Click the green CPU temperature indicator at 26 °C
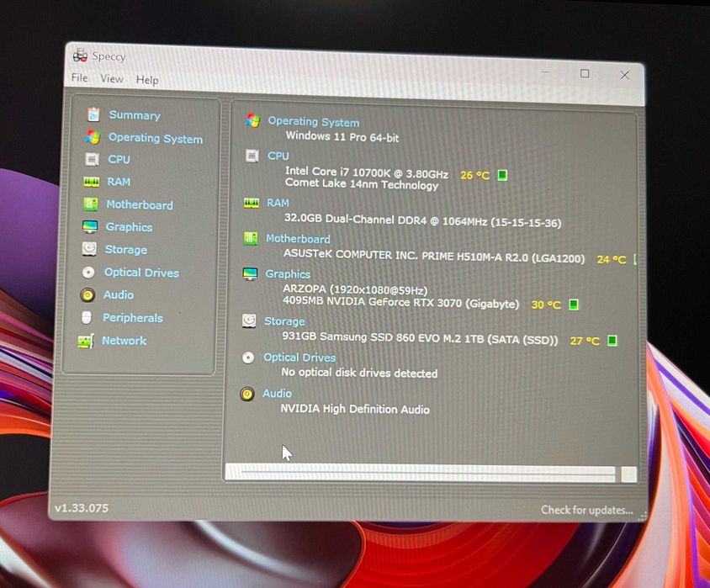710x588 pixels. (502, 175)
